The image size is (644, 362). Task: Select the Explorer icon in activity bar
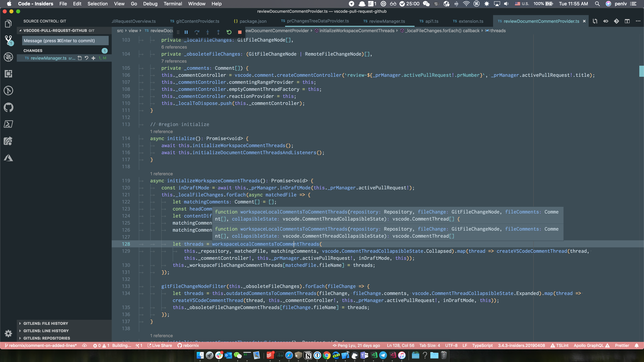[x=8, y=23]
